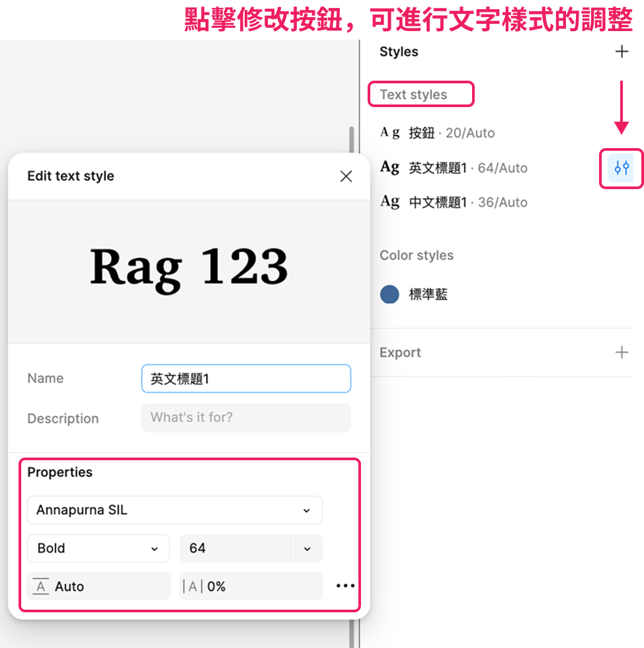
Task: Click the Ag icon beside 按鈕 style
Action: click(390, 133)
